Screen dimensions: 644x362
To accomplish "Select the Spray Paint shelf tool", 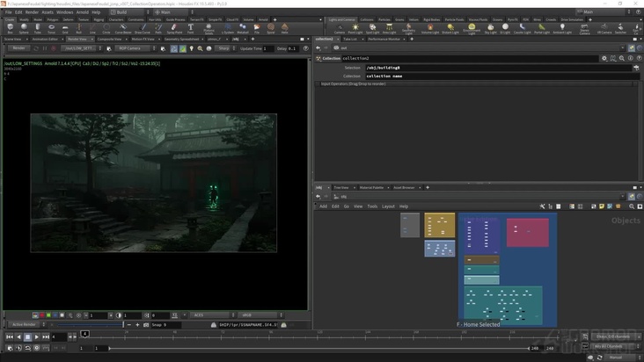I will click(x=174, y=28).
